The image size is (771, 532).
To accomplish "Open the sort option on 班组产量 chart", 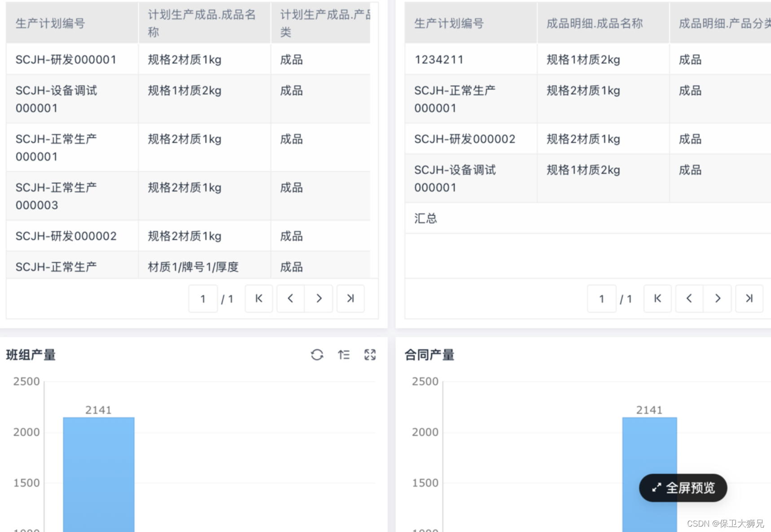I will point(344,355).
